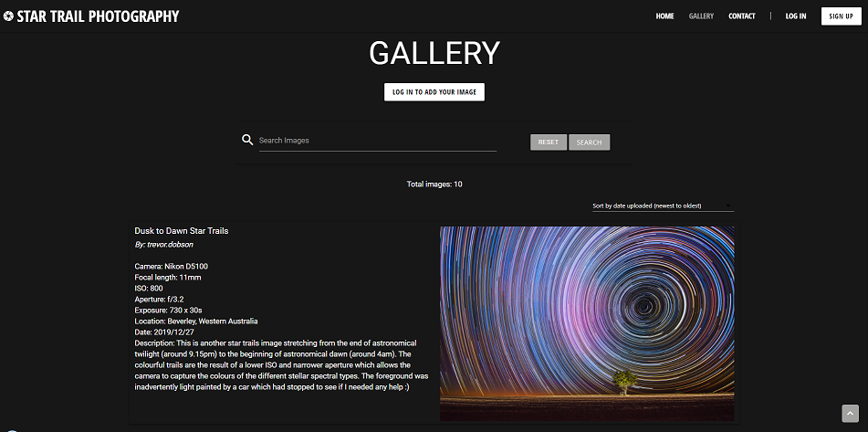868x432 pixels.
Task: Click the SEARCH button
Action: point(589,142)
